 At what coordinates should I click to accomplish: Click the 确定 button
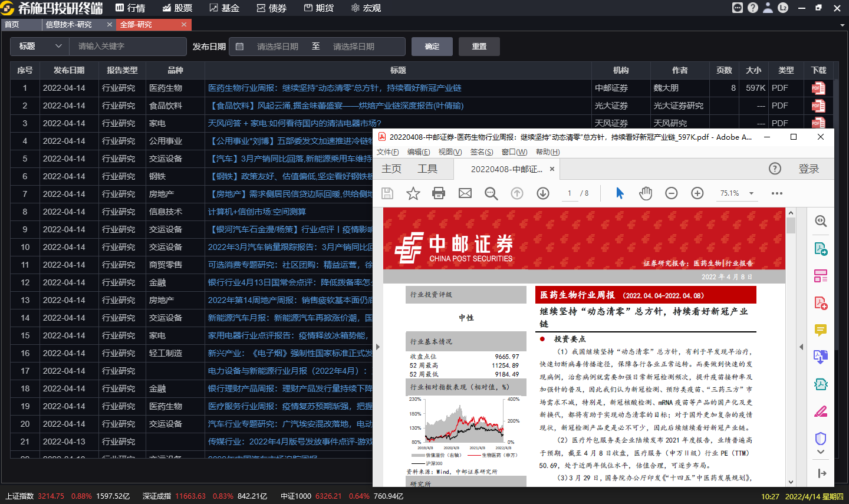click(x=432, y=46)
